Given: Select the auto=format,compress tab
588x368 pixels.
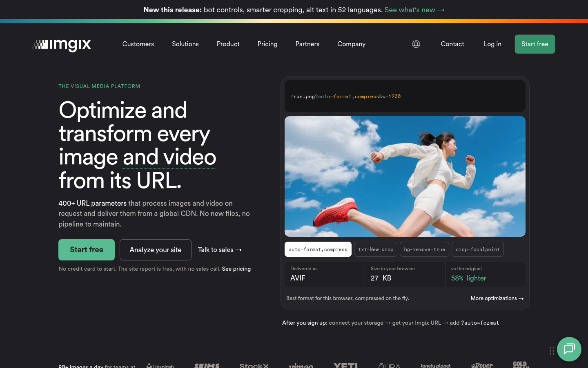Looking at the screenshot, I should click(x=318, y=249).
